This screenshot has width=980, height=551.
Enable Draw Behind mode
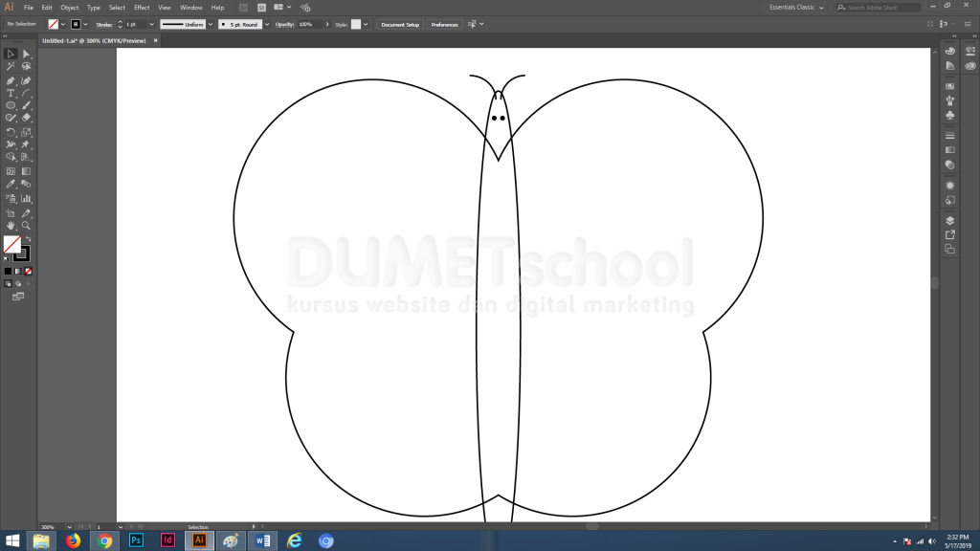[x=18, y=283]
